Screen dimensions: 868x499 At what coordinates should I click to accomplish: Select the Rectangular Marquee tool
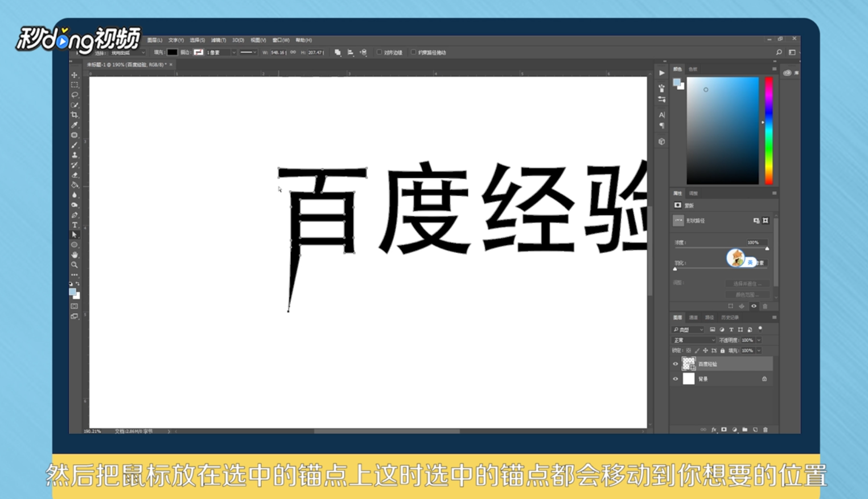pos(75,85)
